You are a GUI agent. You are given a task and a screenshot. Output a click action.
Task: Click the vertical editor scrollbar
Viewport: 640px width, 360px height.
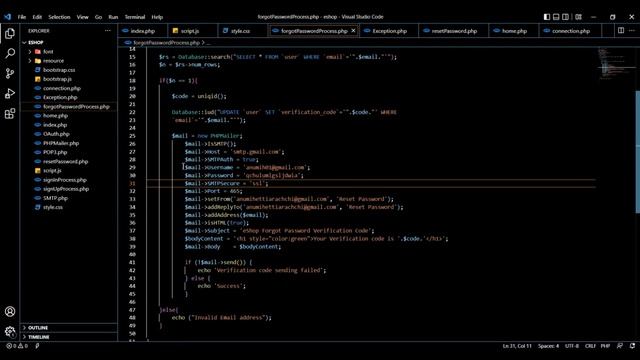[x=638, y=152]
